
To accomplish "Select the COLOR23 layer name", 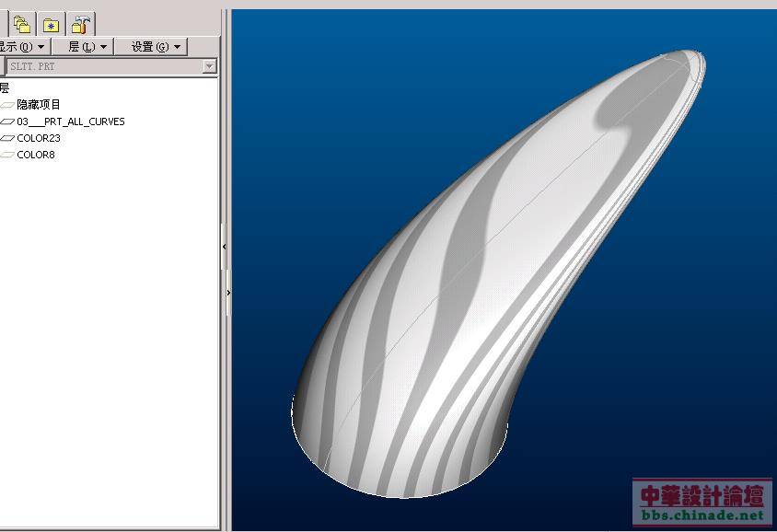I will point(39,138).
